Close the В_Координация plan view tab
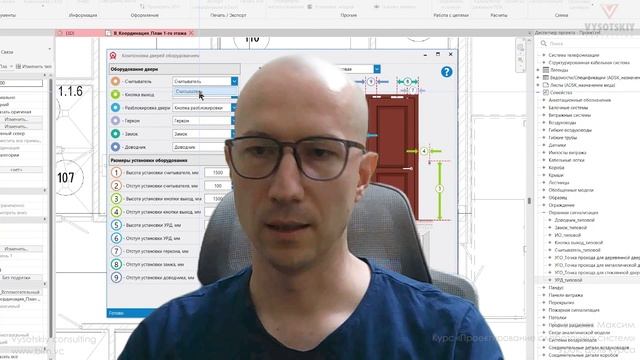This screenshot has height=360, width=640. (191, 33)
